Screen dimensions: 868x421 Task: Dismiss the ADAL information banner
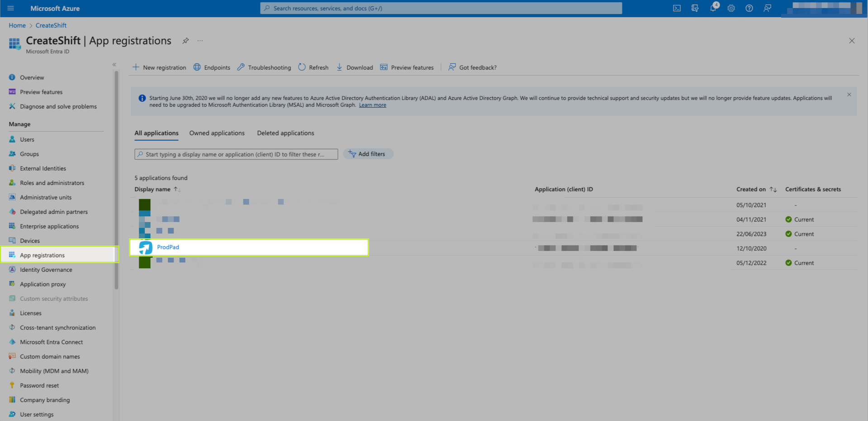[849, 95]
